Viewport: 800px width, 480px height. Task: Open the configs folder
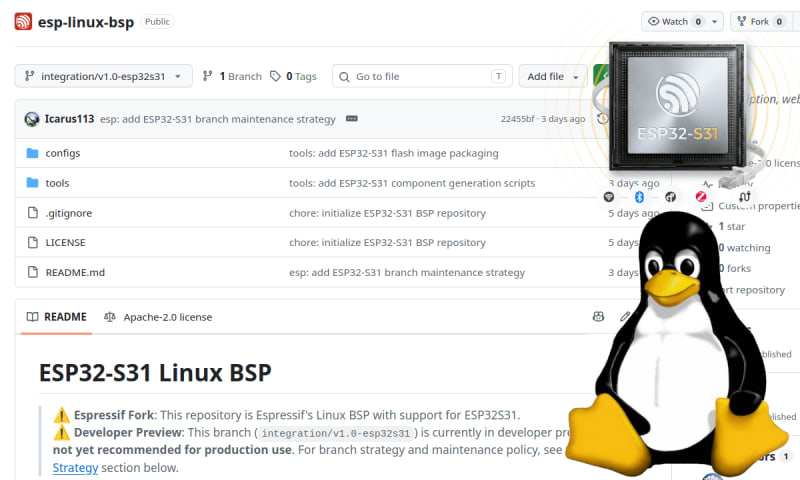point(63,153)
